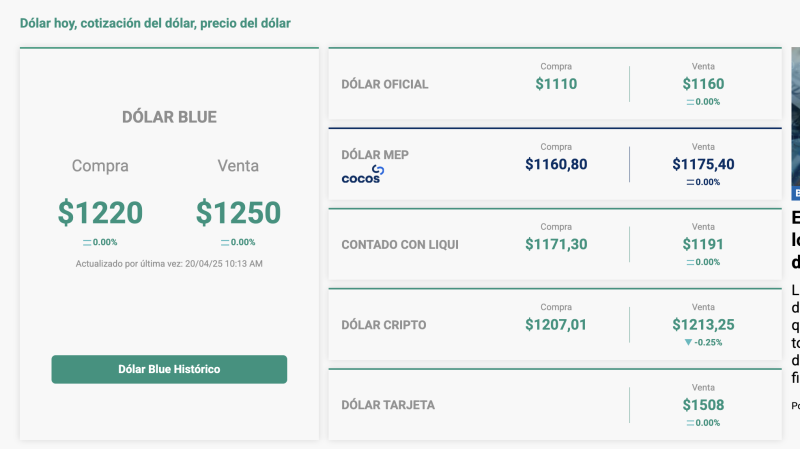Viewport: 800px width, 449px height.
Task: Click the Dólar Blue heading
Action: 169,117
